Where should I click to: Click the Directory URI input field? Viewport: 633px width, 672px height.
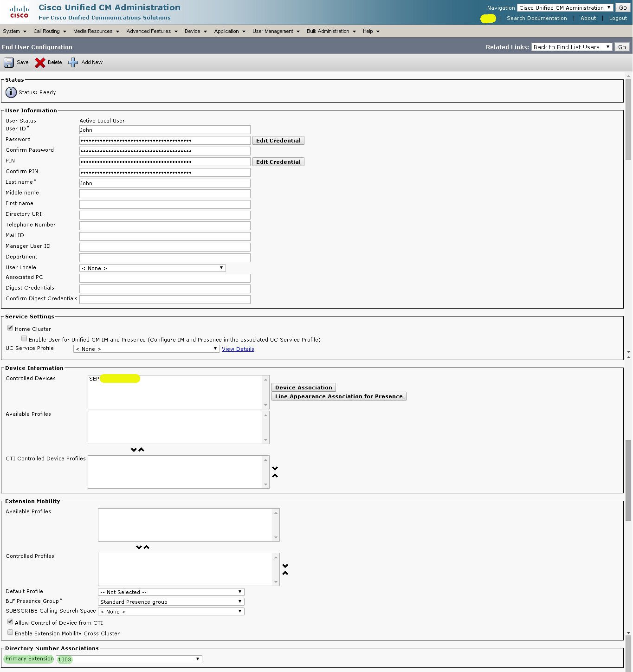165,215
